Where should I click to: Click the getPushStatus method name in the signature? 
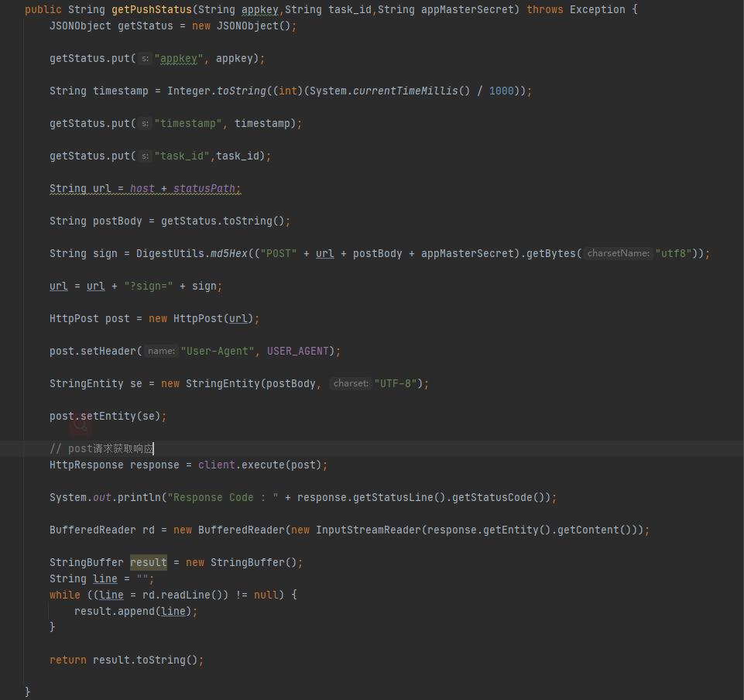pos(152,9)
